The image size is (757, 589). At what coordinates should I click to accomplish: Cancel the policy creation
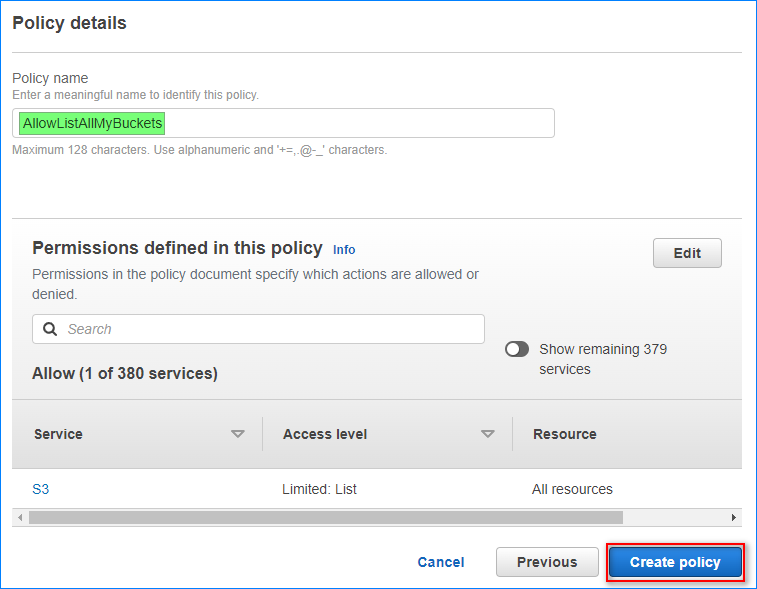[x=441, y=562]
